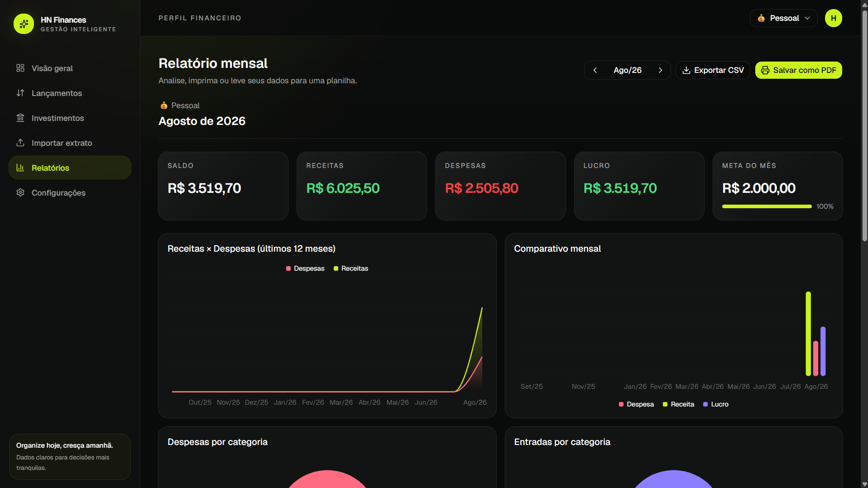Viewport: 868px width, 488px height.
Task: Click the 100% goal label
Action: (x=825, y=206)
